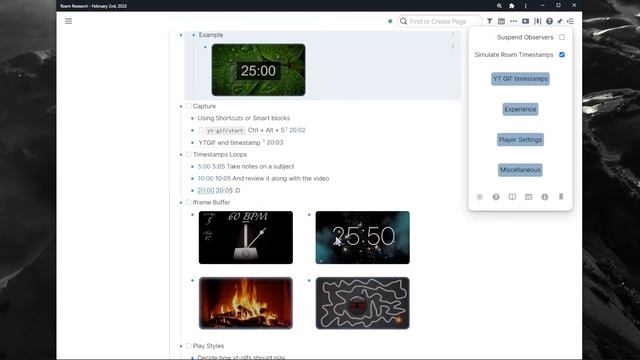Open the help question mark icon in the topbar
This screenshot has height=360, width=640.
(549, 21)
